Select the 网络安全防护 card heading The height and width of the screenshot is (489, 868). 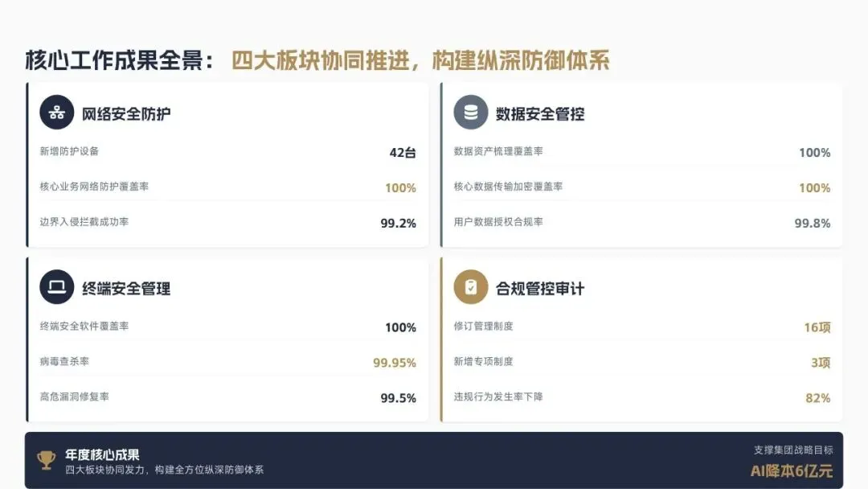coord(126,114)
